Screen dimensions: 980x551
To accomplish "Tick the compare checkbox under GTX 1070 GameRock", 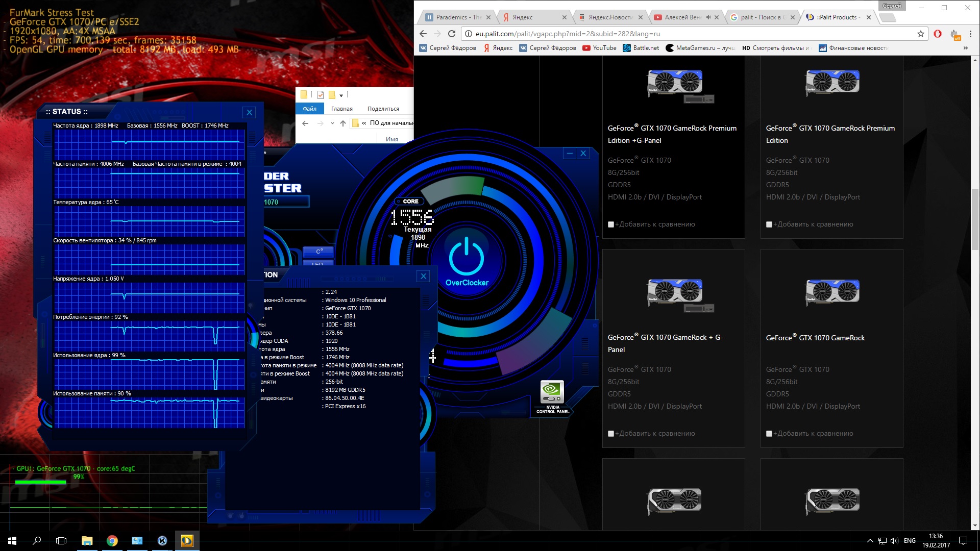I will point(769,434).
